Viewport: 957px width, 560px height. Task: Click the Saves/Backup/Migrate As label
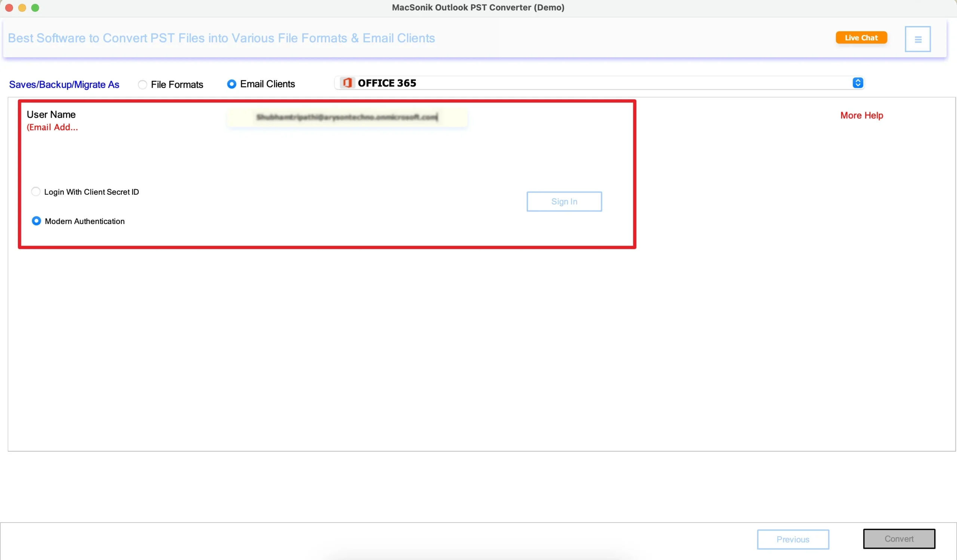[x=64, y=84]
